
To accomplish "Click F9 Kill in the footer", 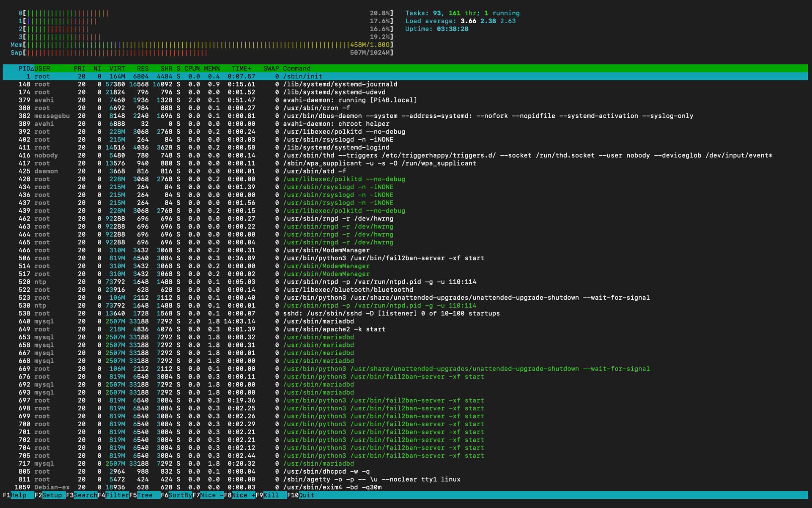I will [271, 495].
